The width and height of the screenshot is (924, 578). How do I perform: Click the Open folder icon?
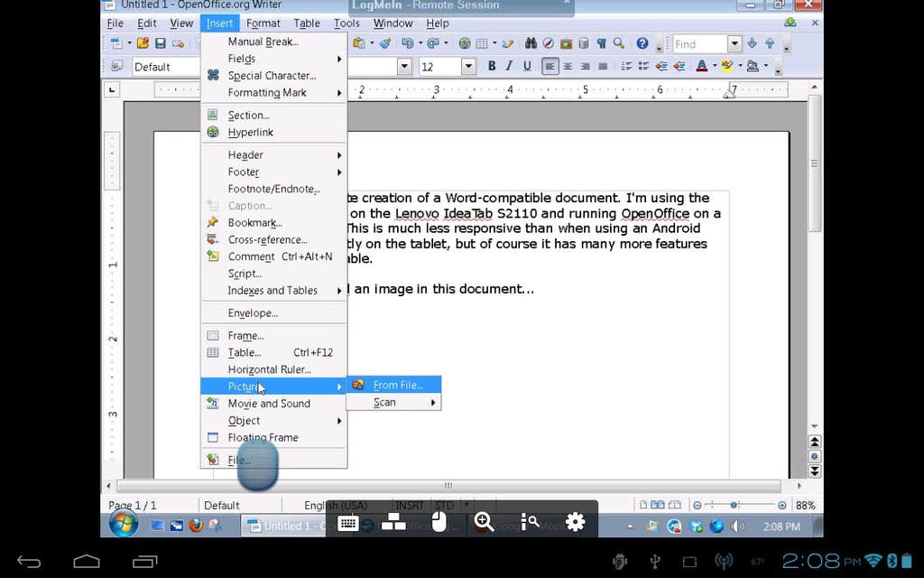(143, 43)
